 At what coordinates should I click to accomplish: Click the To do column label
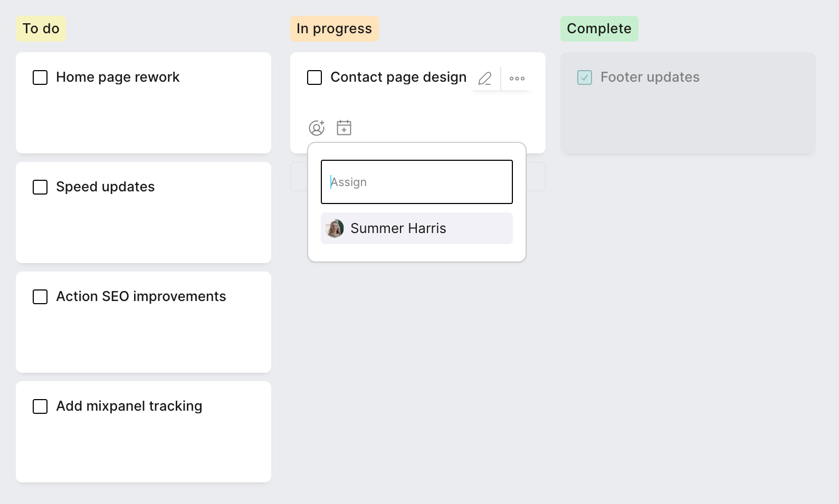41,28
